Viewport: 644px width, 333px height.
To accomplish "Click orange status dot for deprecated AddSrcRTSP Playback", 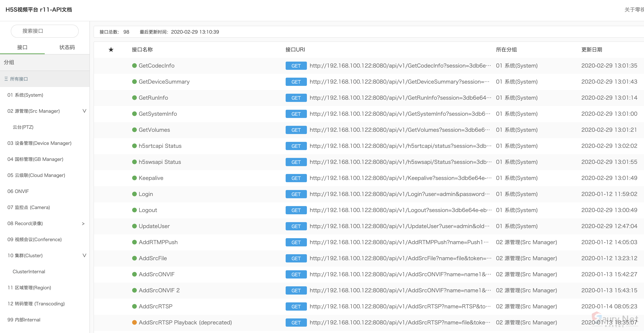I will tap(134, 322).
